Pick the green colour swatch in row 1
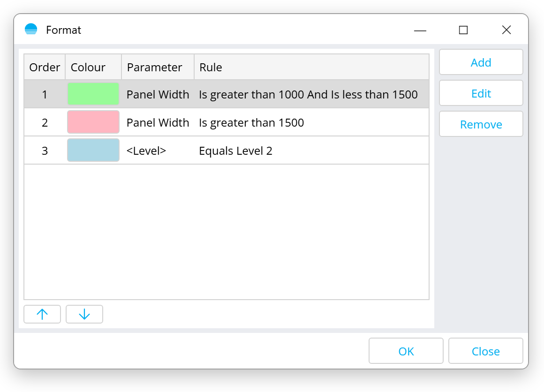The image size is (544, 392). 93,94
